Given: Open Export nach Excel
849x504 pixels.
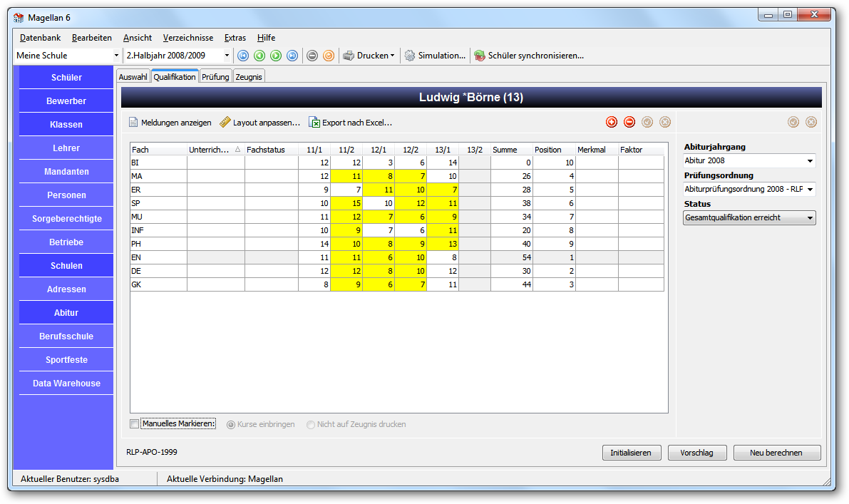Looking at the screenshot, I should [350, 123].
